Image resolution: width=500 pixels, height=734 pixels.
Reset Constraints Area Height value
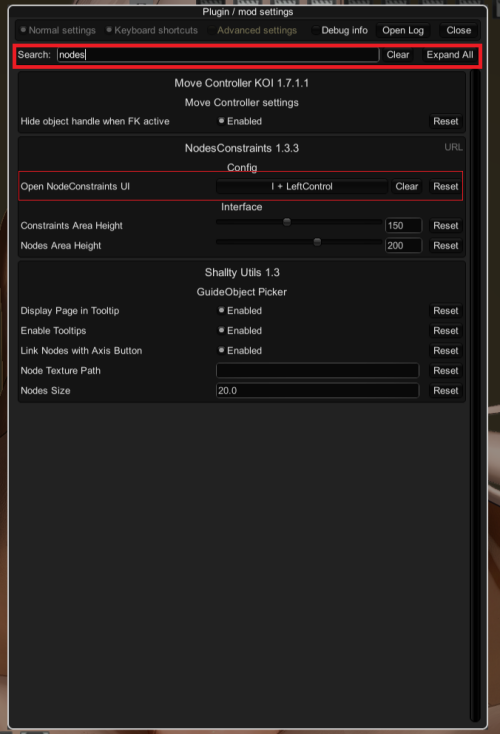coord(445,226)
